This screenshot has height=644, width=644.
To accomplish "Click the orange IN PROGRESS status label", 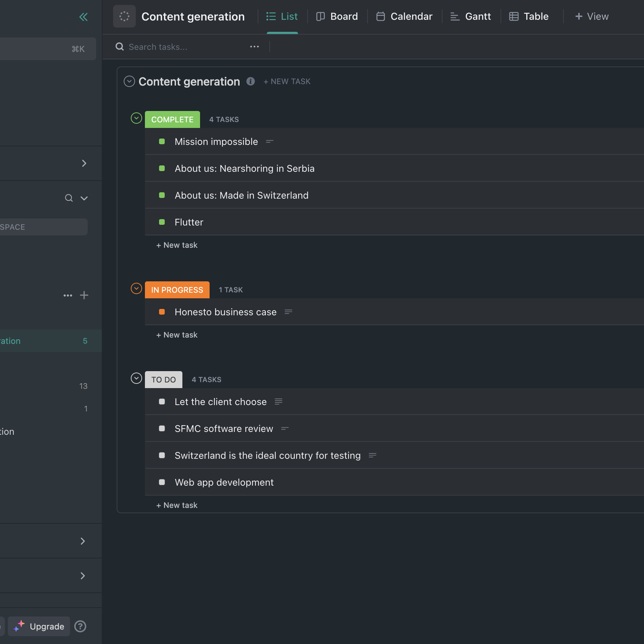I will point(177,290).
